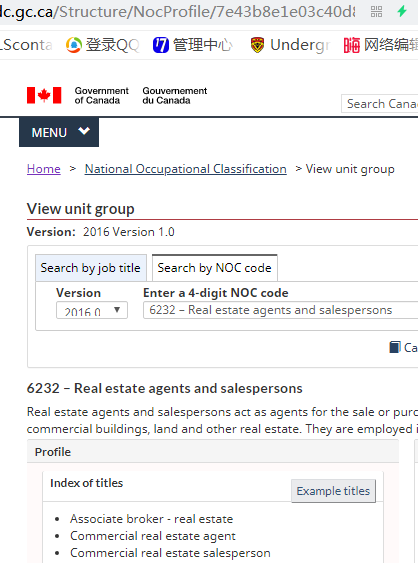Open Commercial real estate agent link
The width and height of the screenshot is (418, 563).
coord(153,536)
